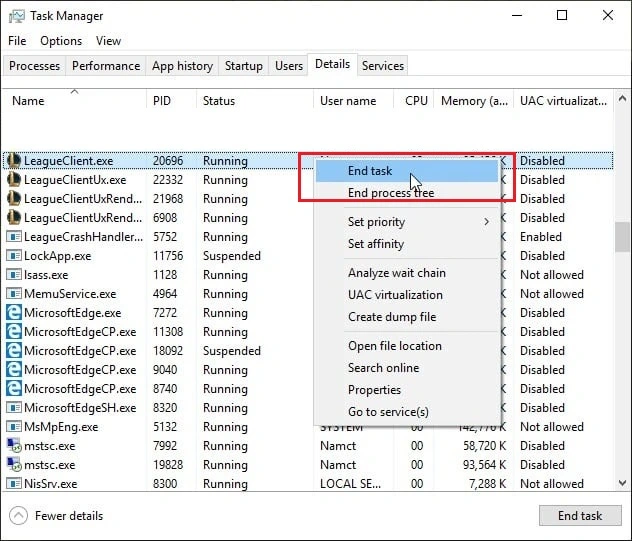
Task: Choose End process tree in context menu
Action: coord(407,193)
